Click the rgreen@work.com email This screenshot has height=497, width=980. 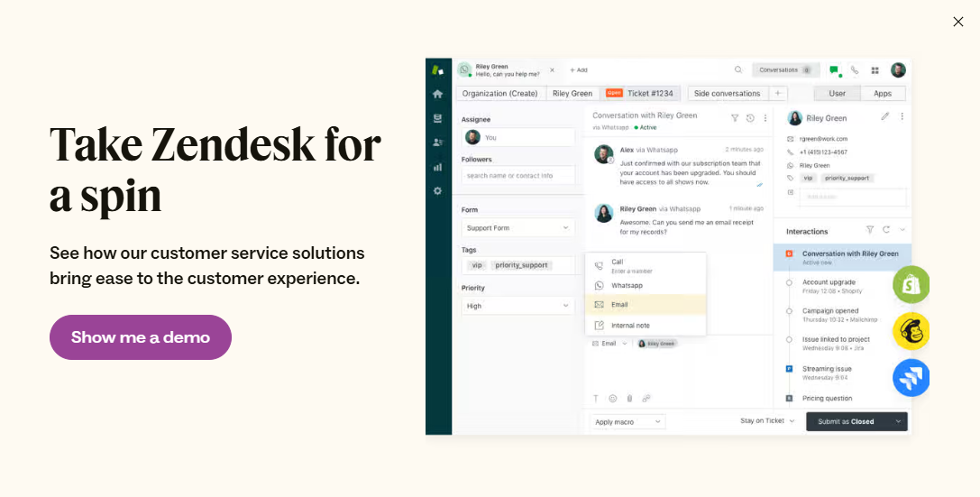click(823, 139)
